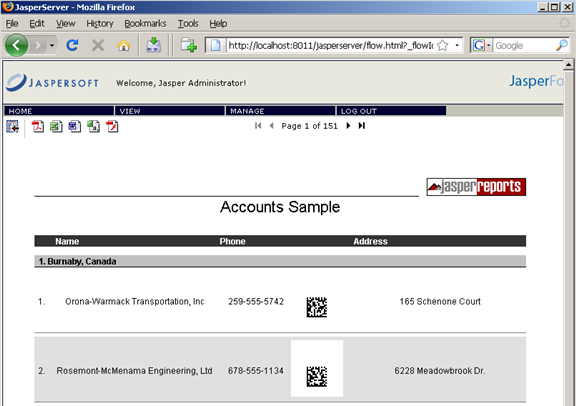This screenshot has width=576, height=406.
Task: Bookmark this page with star icon
Action: point(443,46)
